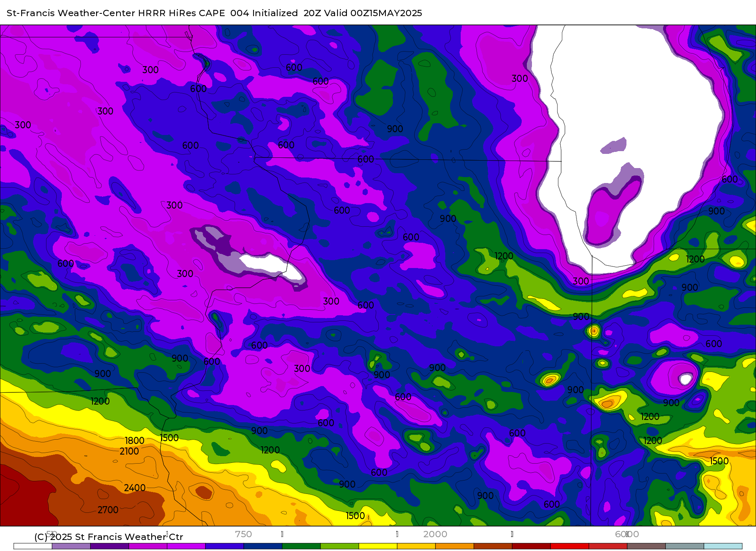Click the '2700' contour label
The height and width of the screenshot is (551, 756).
(108, 510)
